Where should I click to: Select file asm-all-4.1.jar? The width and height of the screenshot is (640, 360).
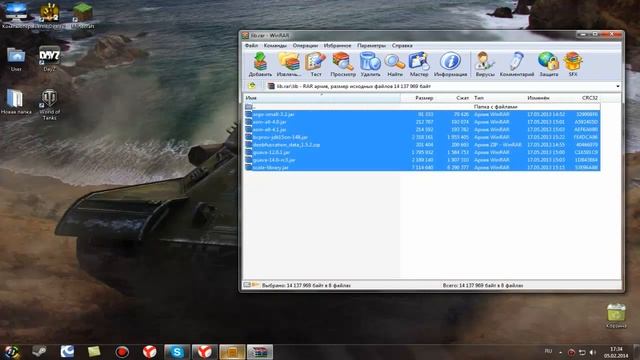coord(422,129)
